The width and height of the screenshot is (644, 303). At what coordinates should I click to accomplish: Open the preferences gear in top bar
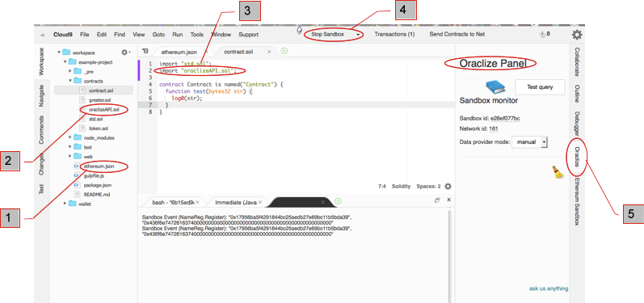point(577,35)
